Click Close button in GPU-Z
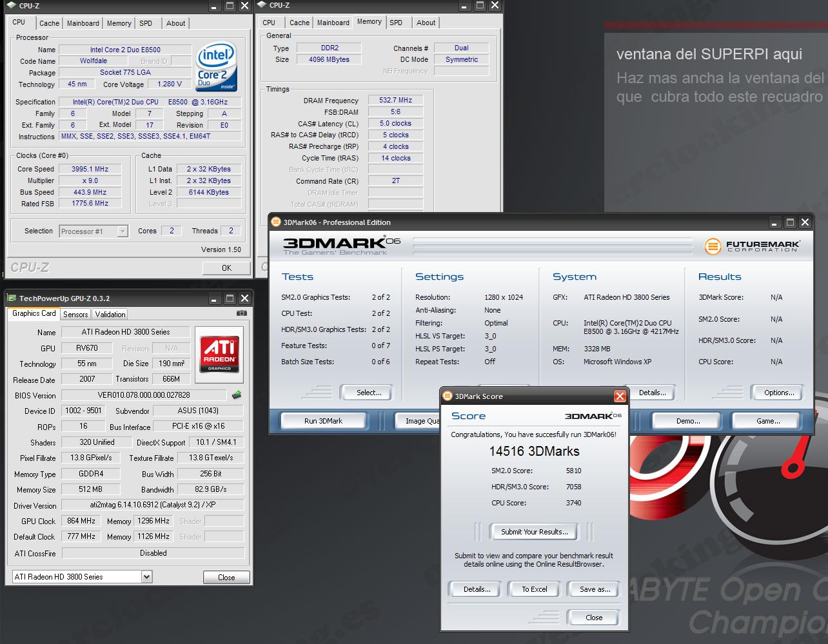Image resolution: width=828 pixels, height=644 pixels. point(226,578)
